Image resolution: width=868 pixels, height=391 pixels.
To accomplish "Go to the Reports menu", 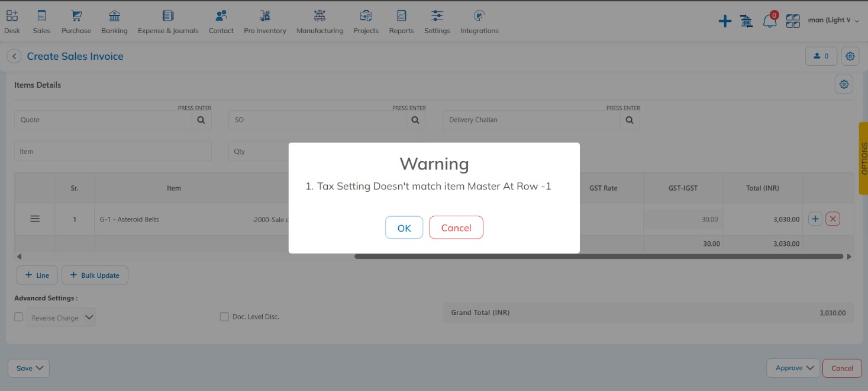I will coord(401,23).
